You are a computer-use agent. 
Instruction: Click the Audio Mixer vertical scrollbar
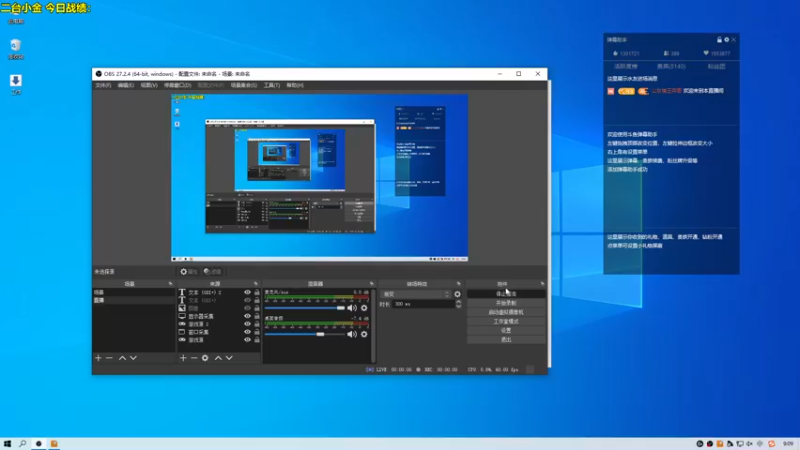tap(373, 326)
